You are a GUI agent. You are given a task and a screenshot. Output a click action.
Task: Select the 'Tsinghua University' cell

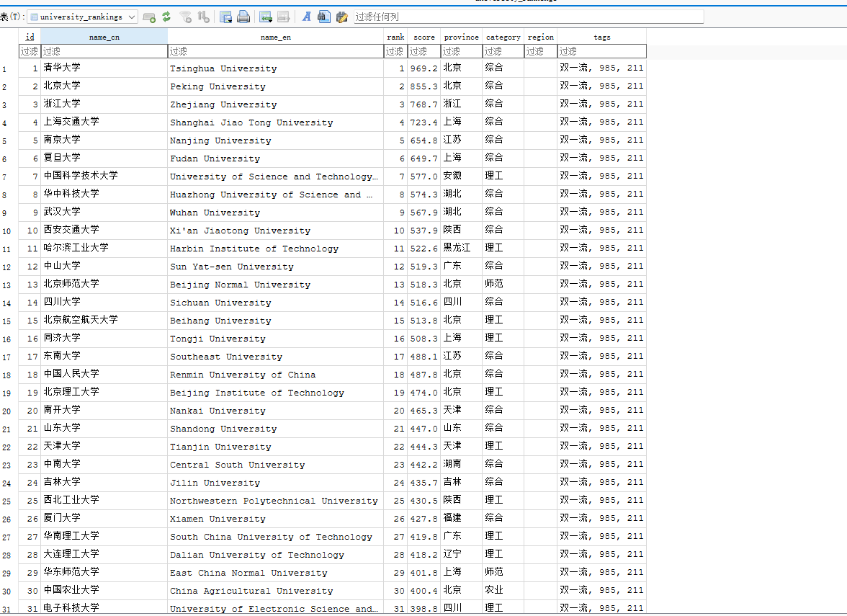275,68
